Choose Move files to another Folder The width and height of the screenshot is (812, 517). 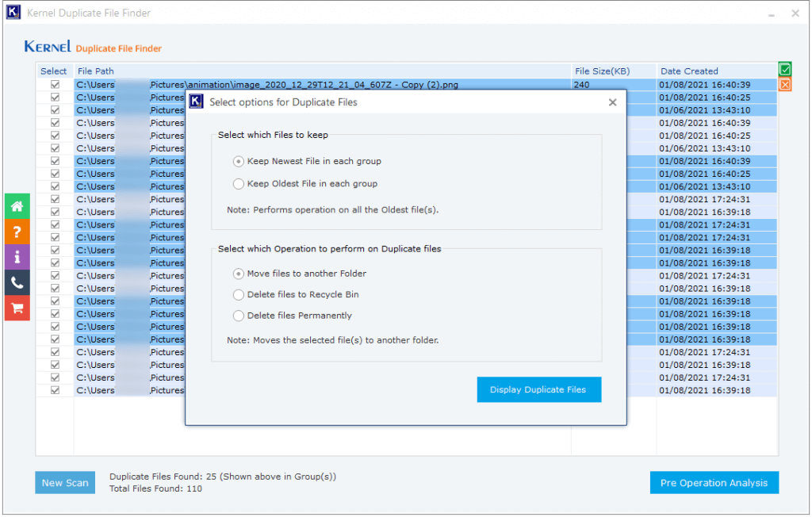tap(239, 274)
